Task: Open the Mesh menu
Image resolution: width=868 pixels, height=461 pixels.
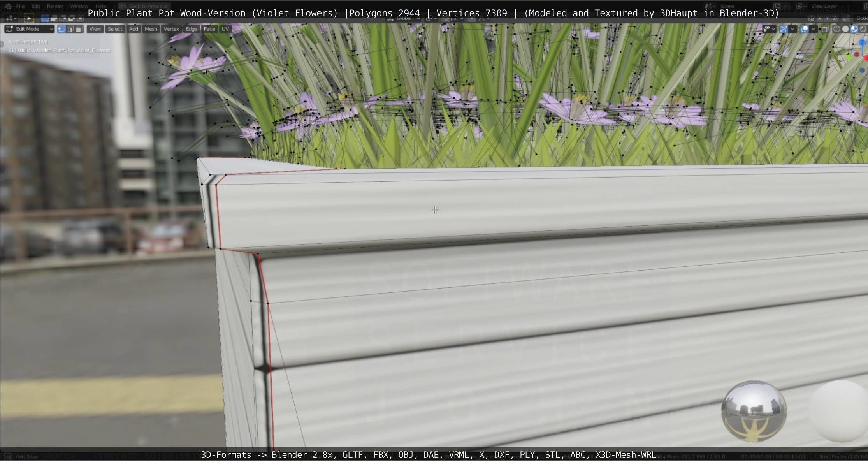Action: point(151,29)
